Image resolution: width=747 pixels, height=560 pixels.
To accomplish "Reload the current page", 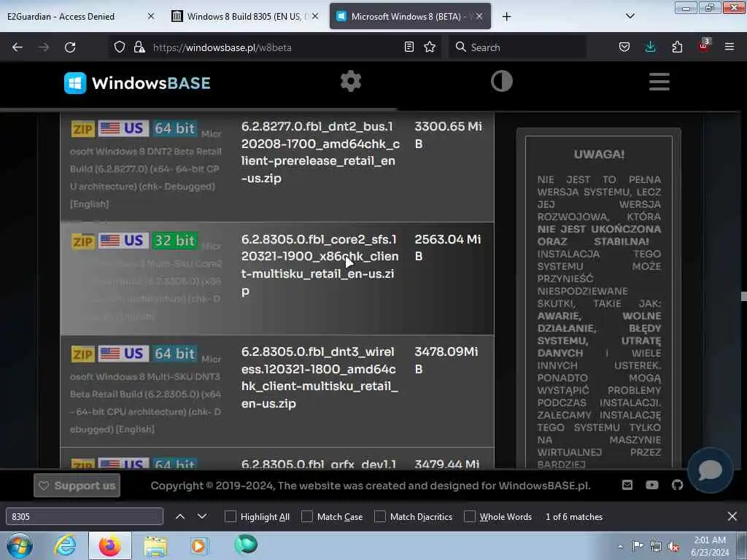I will coord(70,47).
